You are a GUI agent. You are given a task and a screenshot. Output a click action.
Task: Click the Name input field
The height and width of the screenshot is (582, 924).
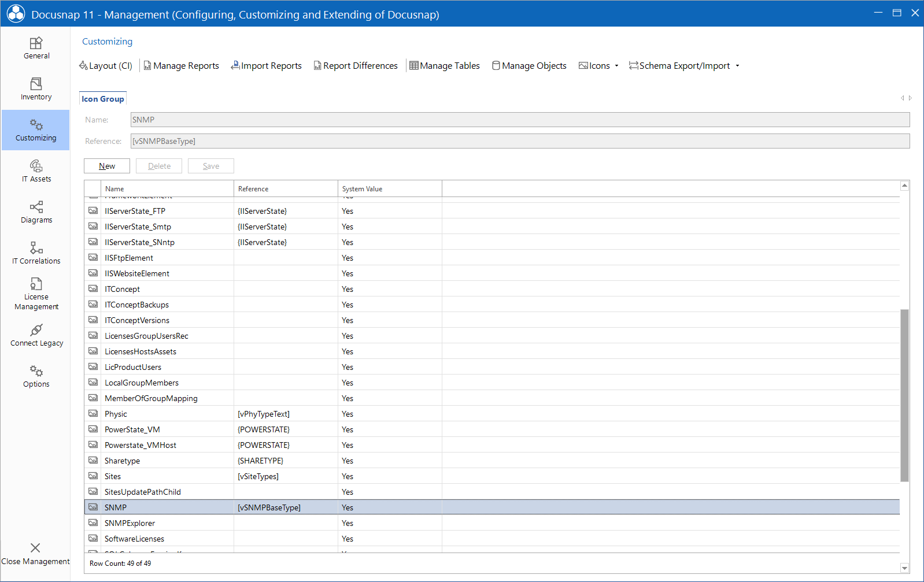[x=520, y=120]
